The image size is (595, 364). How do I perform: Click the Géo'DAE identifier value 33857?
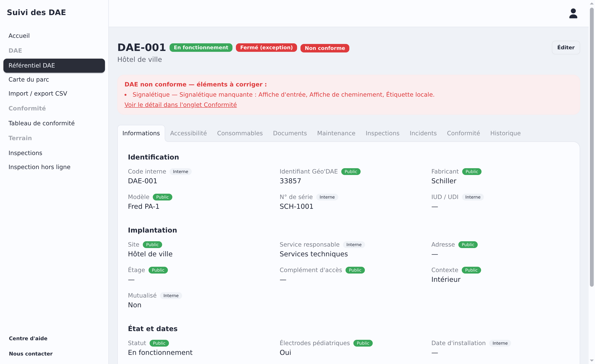point(290,181)
